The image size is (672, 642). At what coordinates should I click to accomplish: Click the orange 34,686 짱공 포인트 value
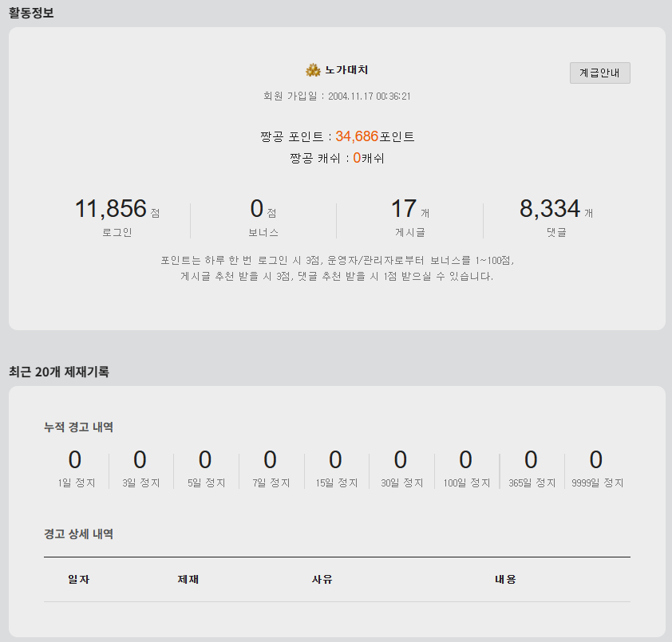[x=357, y=136]
